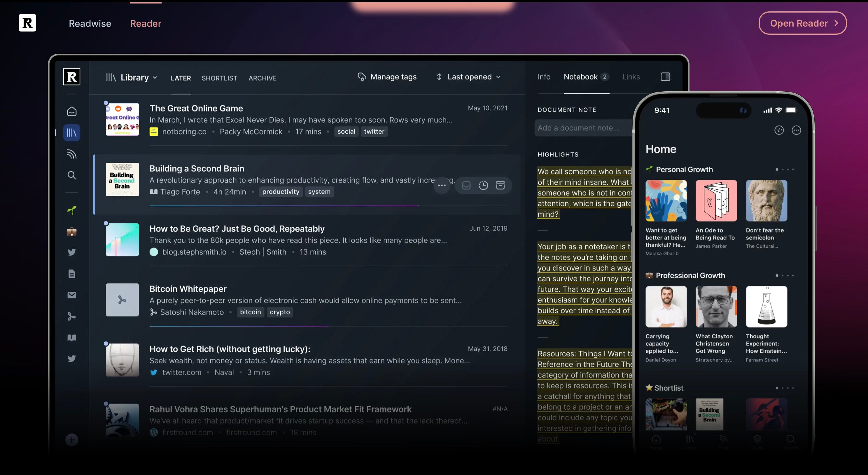Move Building a Second Brain to inbox
The image size is (868, 475).
pos(466,185)
